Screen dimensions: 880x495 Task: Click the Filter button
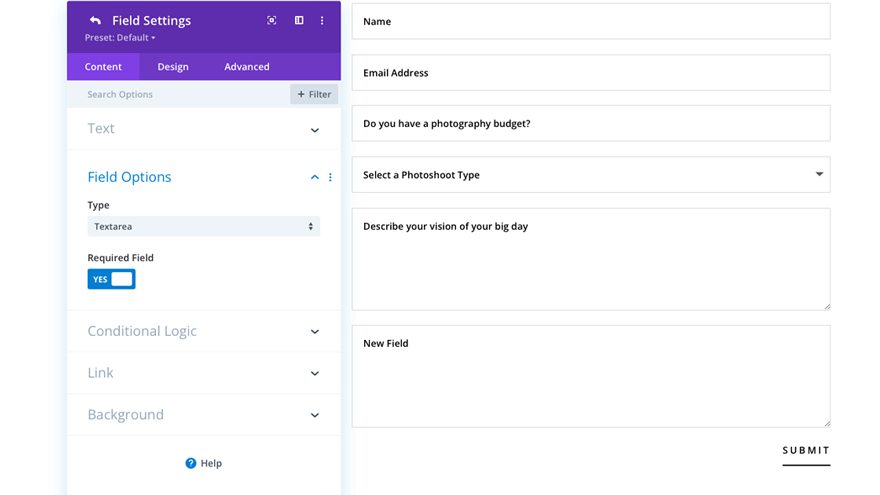point(314,94)
